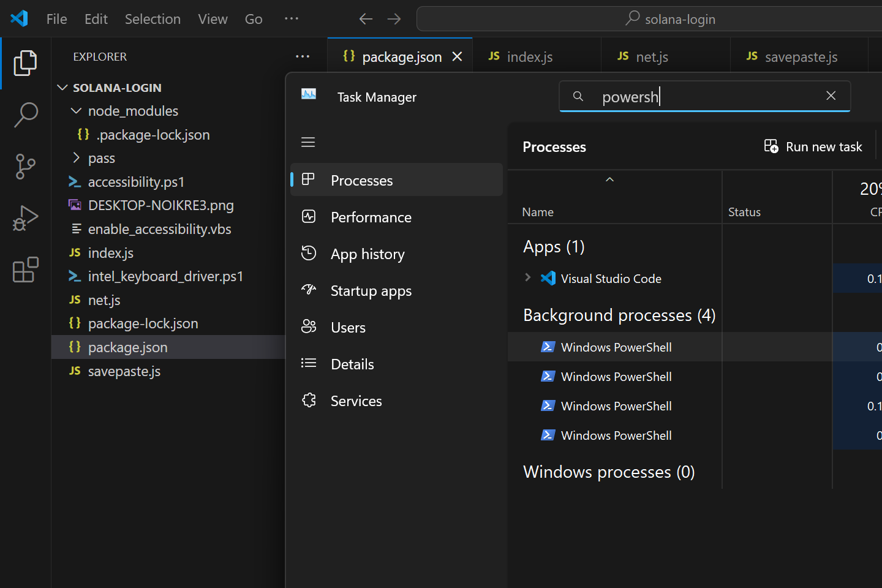Viewport: 882px width, 588px height.
Task: Open accessibility.ps1 in the file tree
Action: point(136,182)
